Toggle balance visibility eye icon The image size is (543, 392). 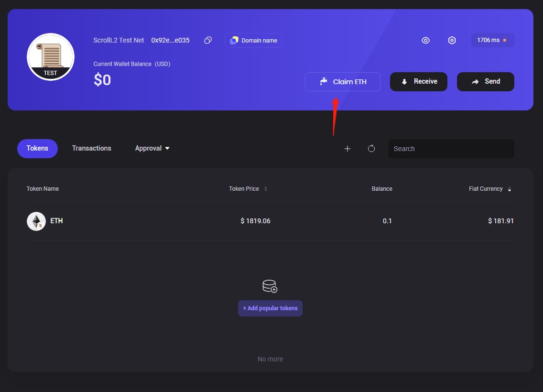click(425, 40)
